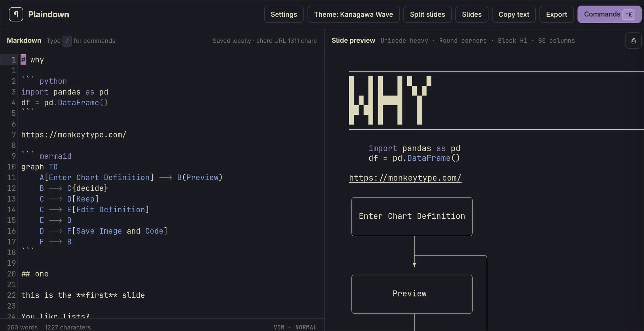Image resolution: width=644 pixels, height=331 pixels.
Task: Open the Theme: Kanagawa Wave picker
Action: [x=354, y=14]
